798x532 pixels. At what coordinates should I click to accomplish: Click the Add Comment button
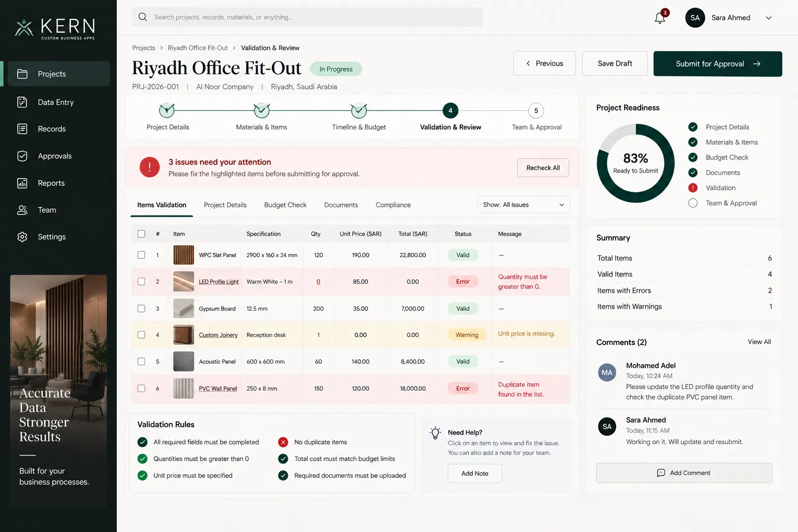tap(684, 473)
